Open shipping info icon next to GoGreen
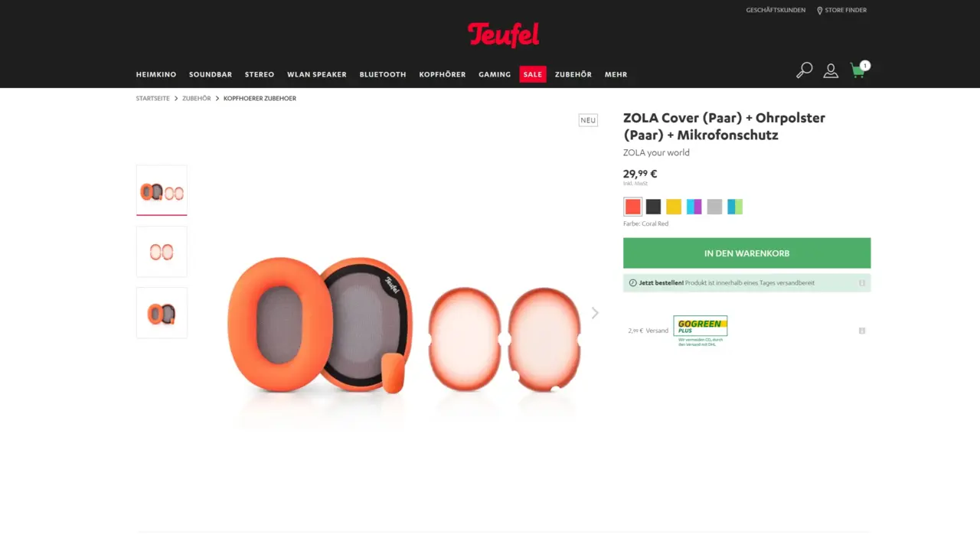Viewport: 980px width, 551px height. (x=862, y=331)
